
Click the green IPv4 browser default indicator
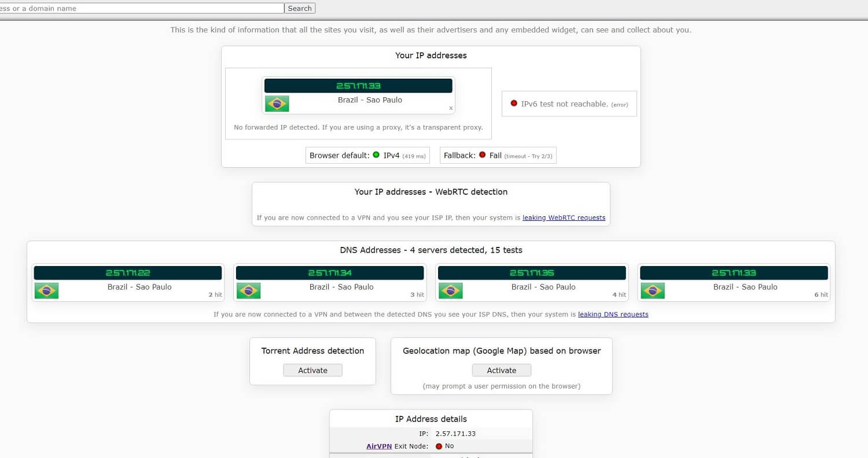tap(376, 155)
